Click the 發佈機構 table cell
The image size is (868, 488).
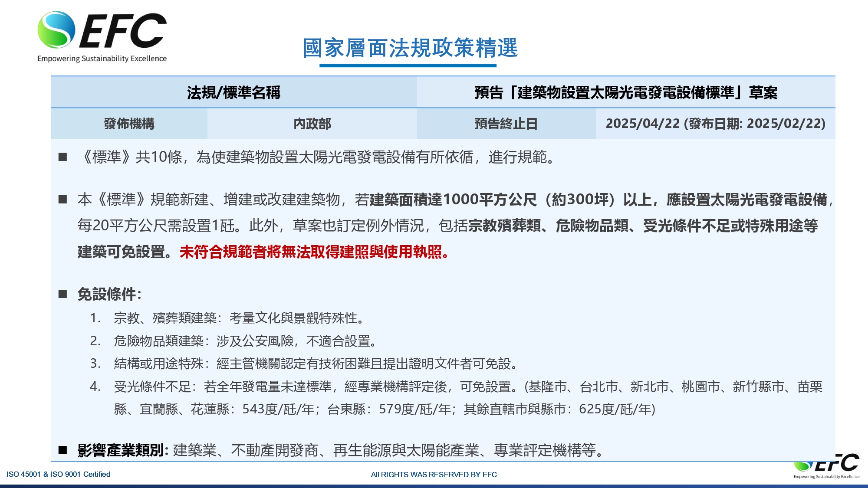pos(129,124)
